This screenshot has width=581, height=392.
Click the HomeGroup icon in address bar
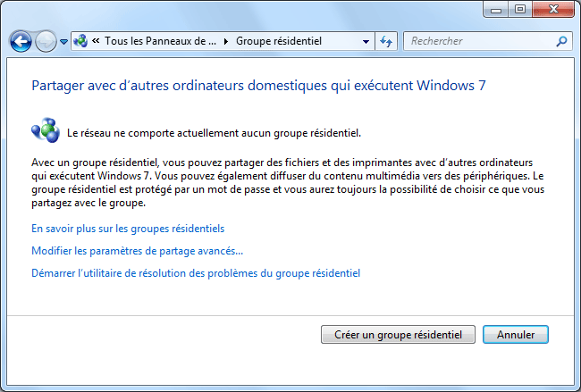pyautogui.click(x=80, y=41)
